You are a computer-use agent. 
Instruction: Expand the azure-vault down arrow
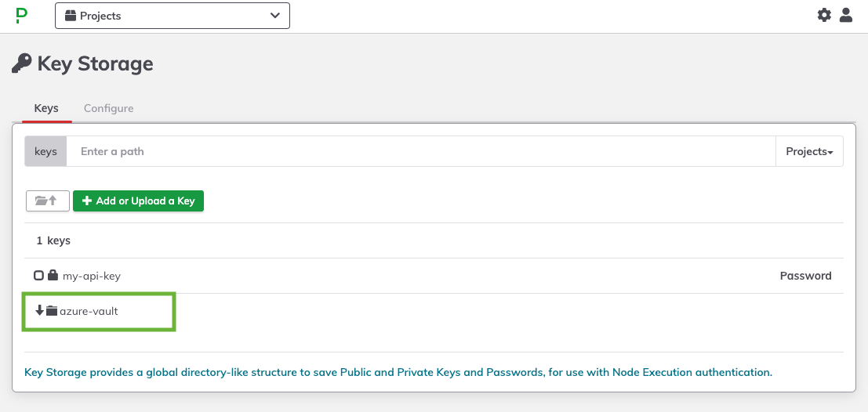point(39,310)
